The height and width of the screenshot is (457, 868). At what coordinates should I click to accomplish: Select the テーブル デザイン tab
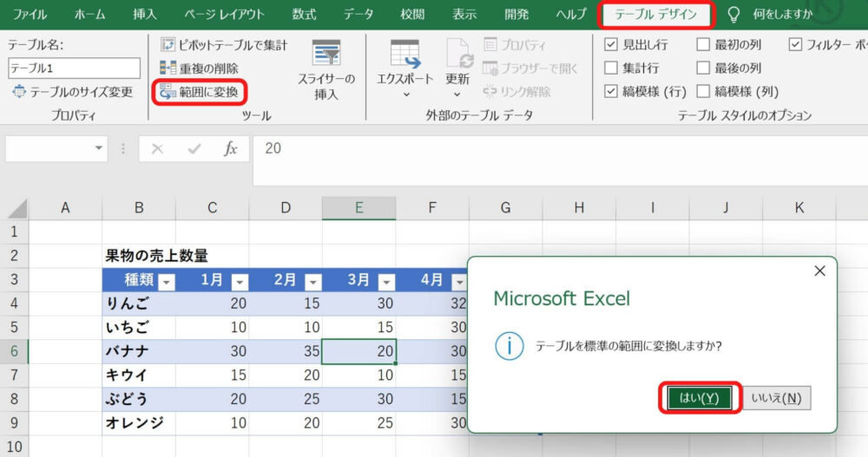(x=656, y=15)
